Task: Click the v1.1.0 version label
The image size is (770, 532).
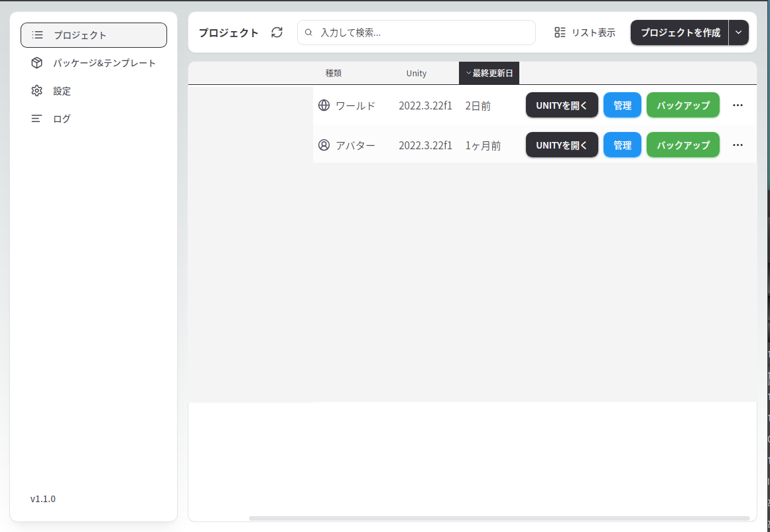Action: coord(42,499)
